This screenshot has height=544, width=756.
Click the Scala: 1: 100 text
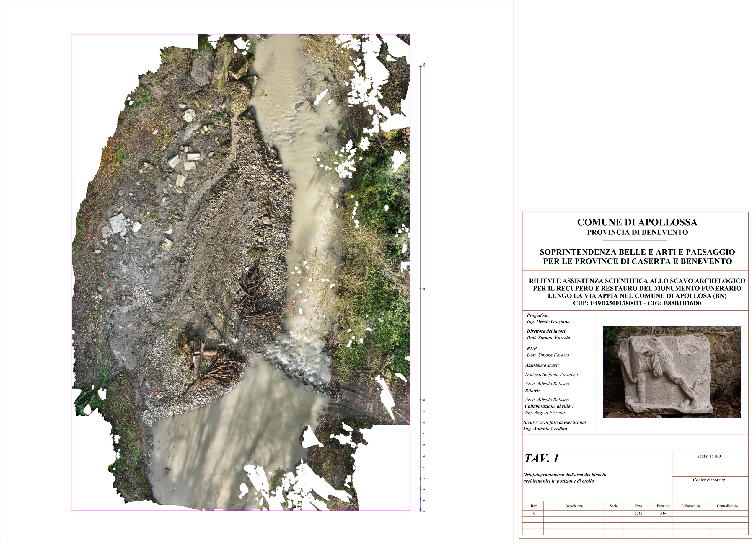tap(709, 456)
